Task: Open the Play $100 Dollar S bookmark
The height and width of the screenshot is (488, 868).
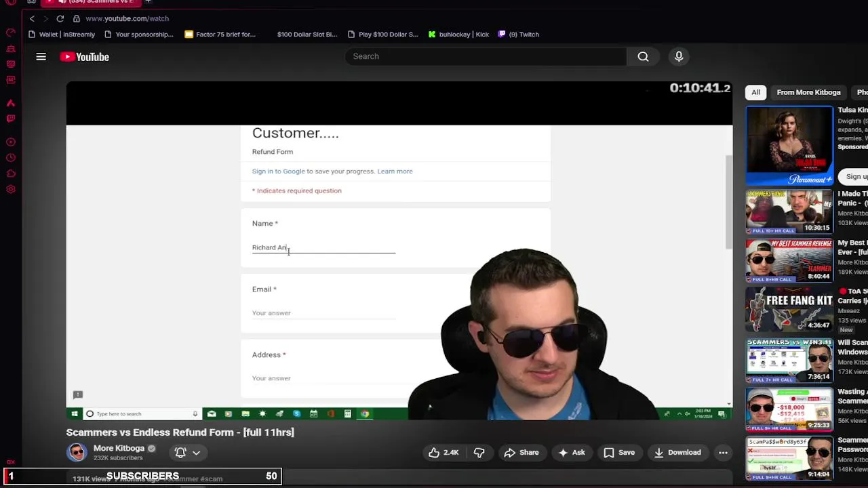Action: click(383, 34)
